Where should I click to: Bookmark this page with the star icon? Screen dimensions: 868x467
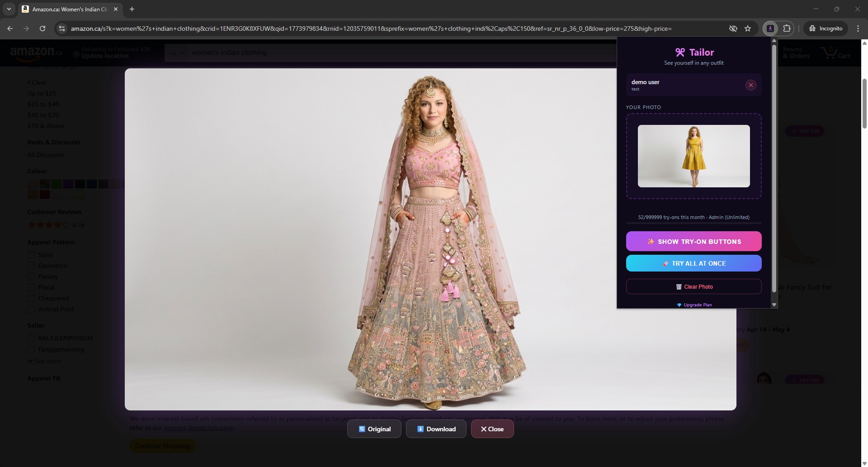[748, 29]
